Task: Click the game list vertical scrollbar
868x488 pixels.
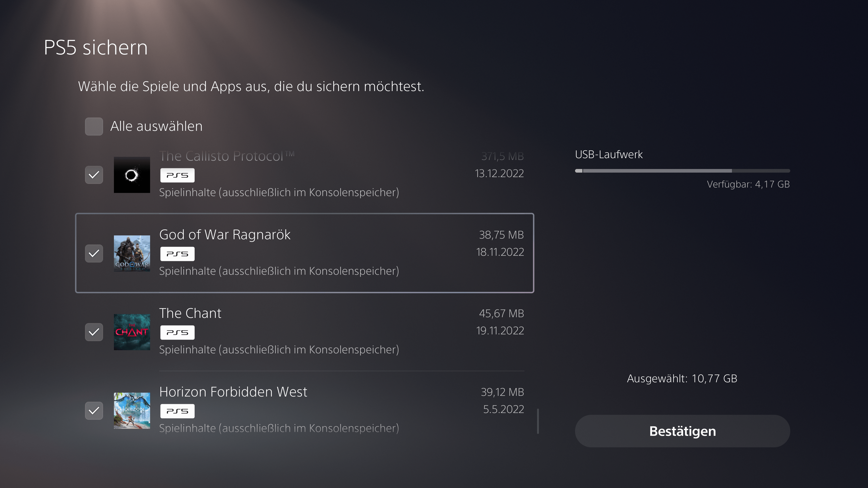Action: click(538, 421)
